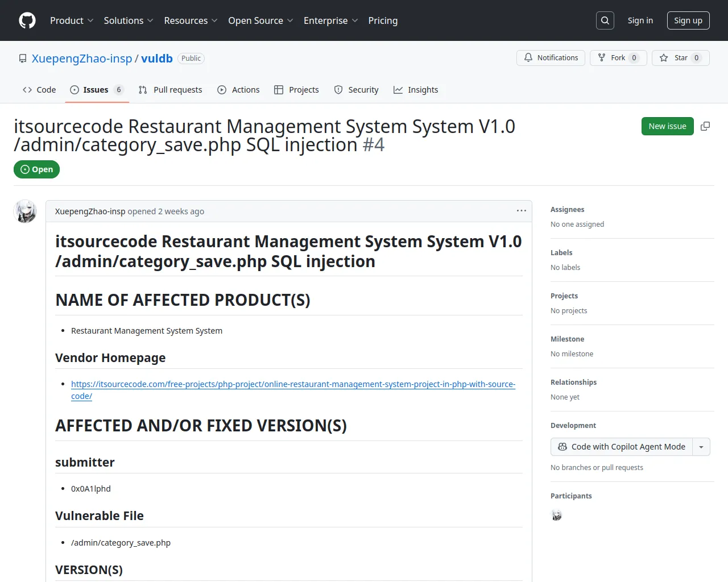728x582 pixels.
Task: Open the Pull requests tab
Action: 170,90
